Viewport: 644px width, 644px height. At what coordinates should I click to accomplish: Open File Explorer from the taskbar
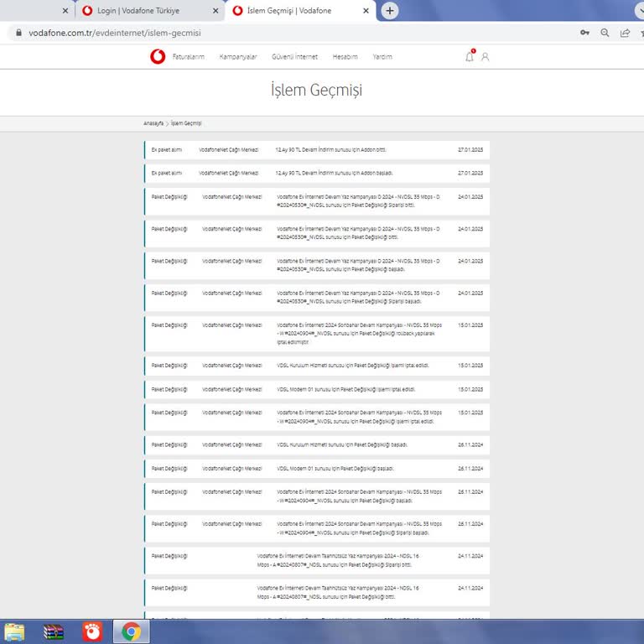[x=15, y=631]
